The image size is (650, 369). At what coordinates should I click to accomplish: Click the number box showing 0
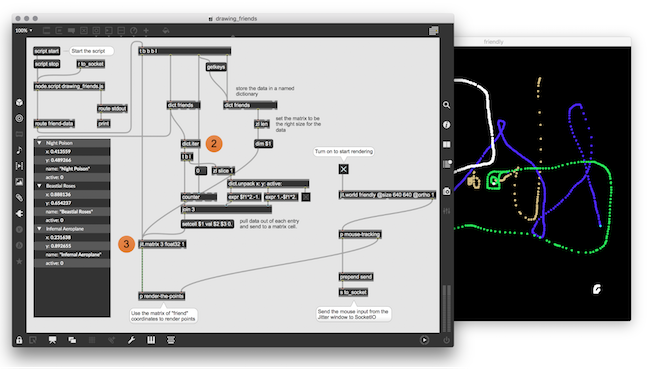(201, 171)
